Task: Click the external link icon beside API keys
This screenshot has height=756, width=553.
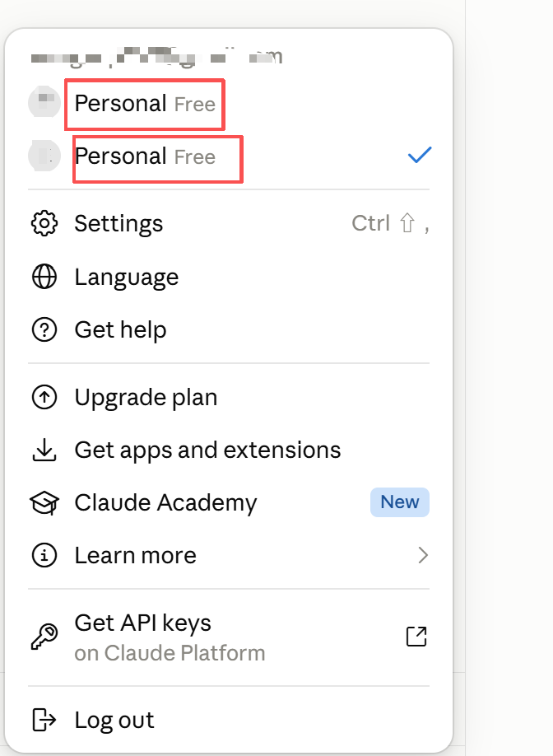Action: coord(416,637)
